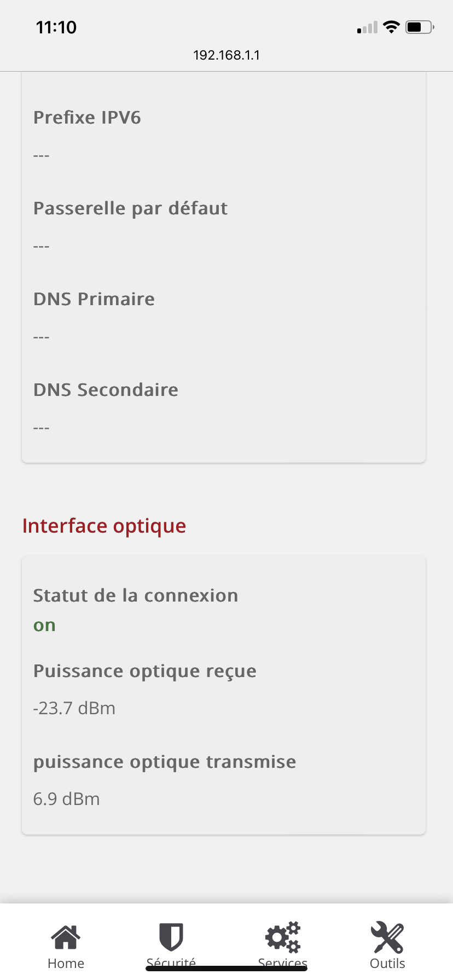
Task: Tap the address bar showing 192.168.1.1
Action: [226, 55]
